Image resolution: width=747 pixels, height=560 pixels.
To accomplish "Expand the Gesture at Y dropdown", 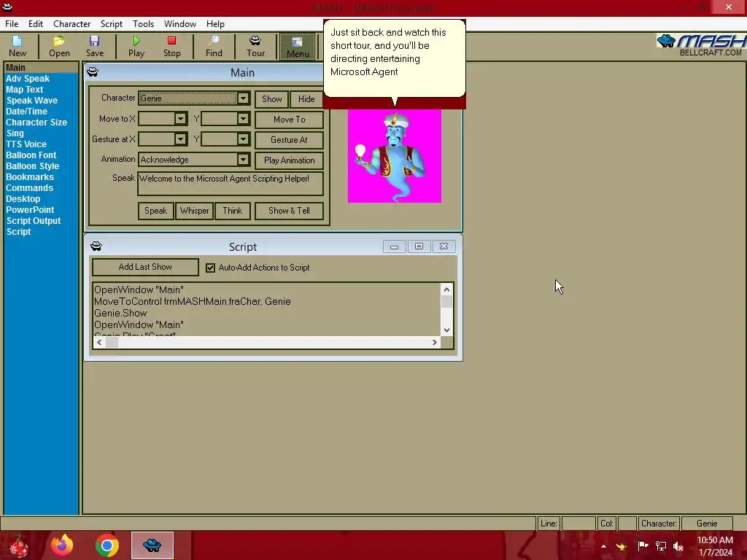I will click(x=243, y=139).
